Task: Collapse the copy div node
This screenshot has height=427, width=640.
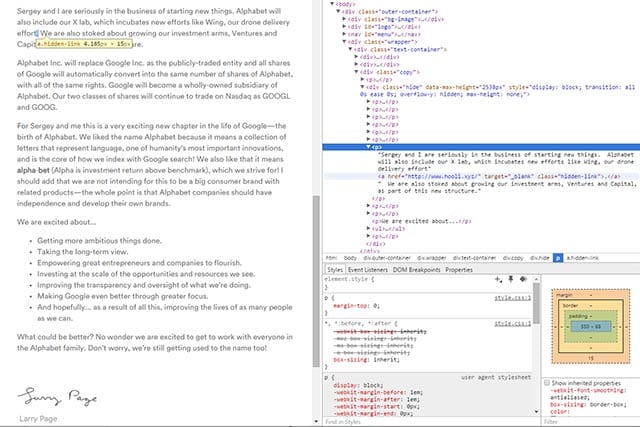Action: point(356,72)
